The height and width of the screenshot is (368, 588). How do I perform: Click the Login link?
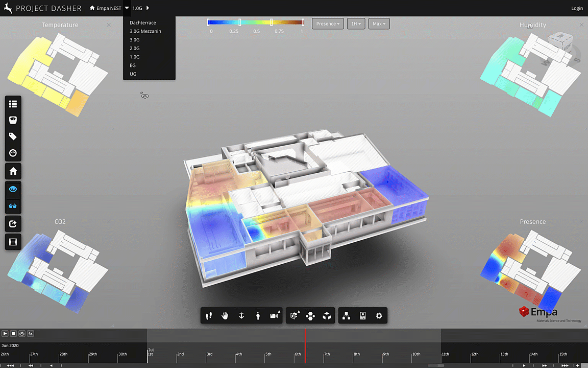point(577,8)
